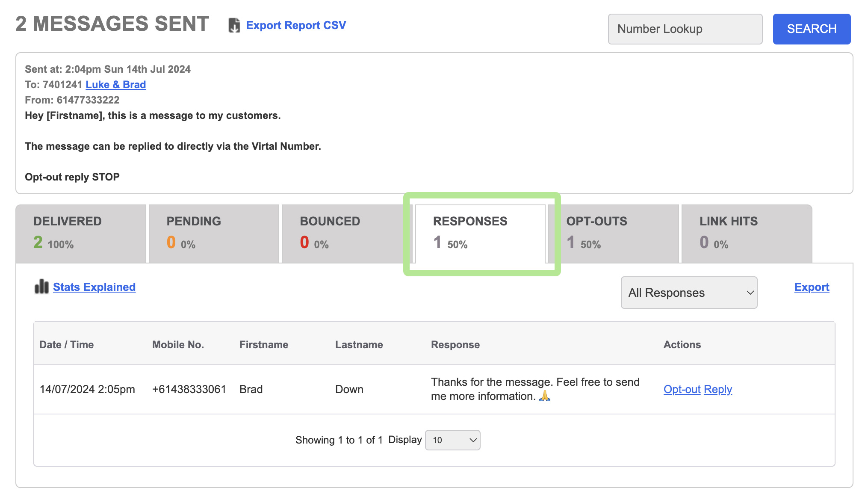Open the Export Report CSV link
Image resolution: width=868 pixels, height=503 pixels.
tap(296, 25)
